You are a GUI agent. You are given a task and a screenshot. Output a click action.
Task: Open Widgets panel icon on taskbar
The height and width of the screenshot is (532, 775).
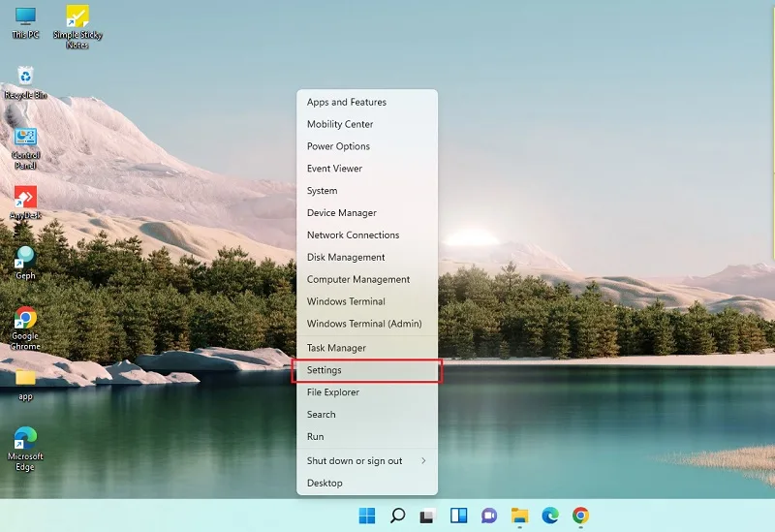point(458,516)
